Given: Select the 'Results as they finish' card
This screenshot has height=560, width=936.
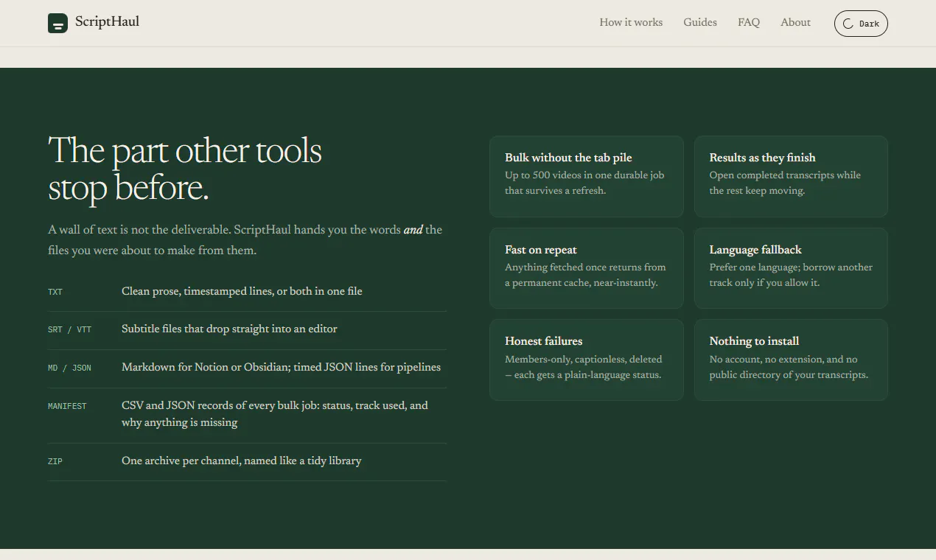Looking at the screenshot, I should tap(791, 176).
